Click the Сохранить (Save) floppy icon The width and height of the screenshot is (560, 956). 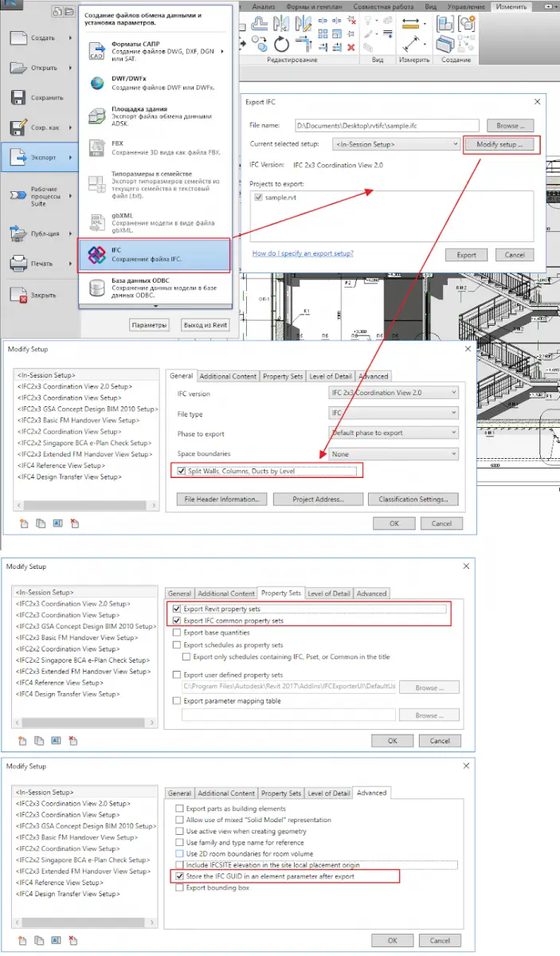[x=20, y=97]
